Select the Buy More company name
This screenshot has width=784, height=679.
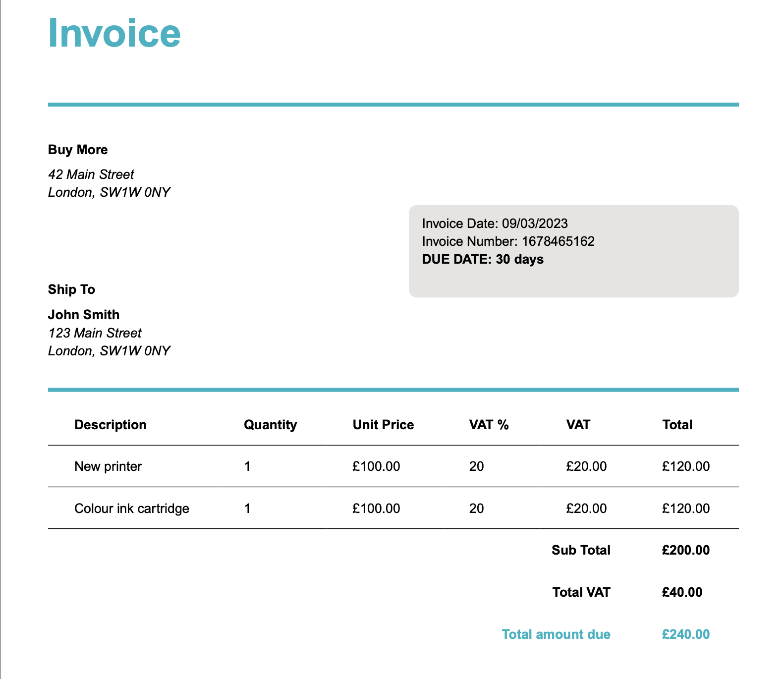(x=78, y=150)
